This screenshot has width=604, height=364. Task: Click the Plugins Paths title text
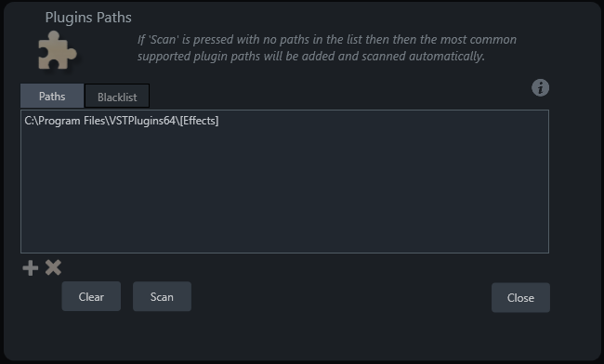click(88, 18)
